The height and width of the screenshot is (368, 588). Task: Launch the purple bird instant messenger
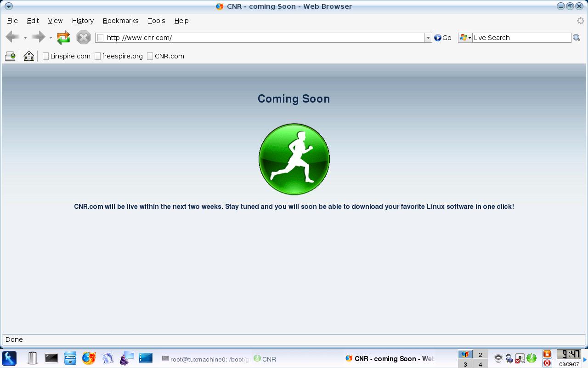126,358
